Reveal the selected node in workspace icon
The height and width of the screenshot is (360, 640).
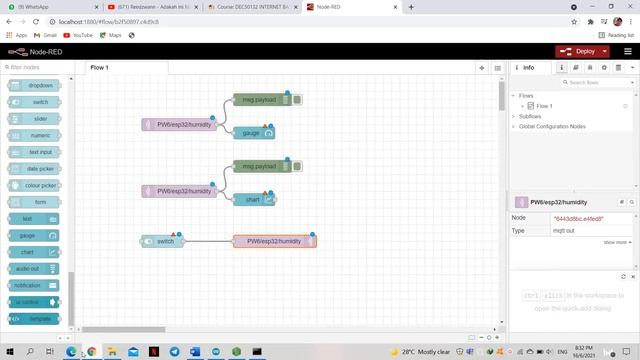(x=632, y=202)
